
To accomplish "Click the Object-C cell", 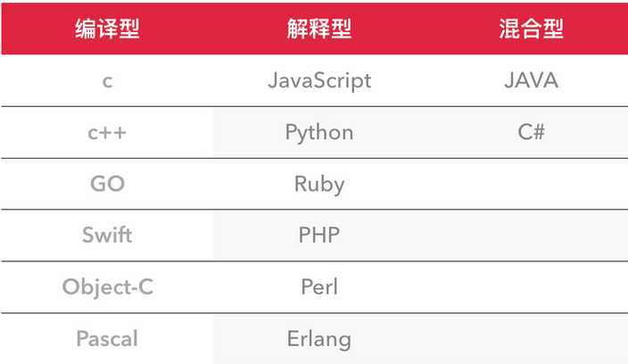I will point(107,287).
